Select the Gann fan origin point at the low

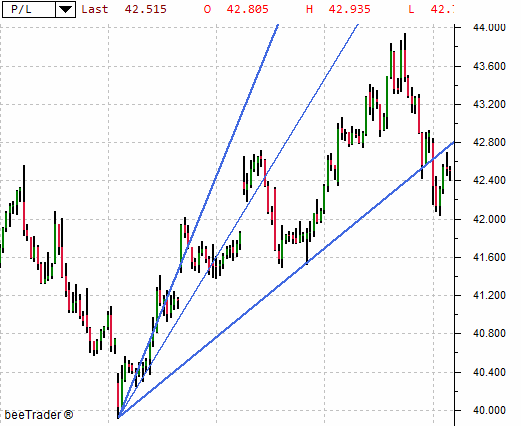click(118, 417)
